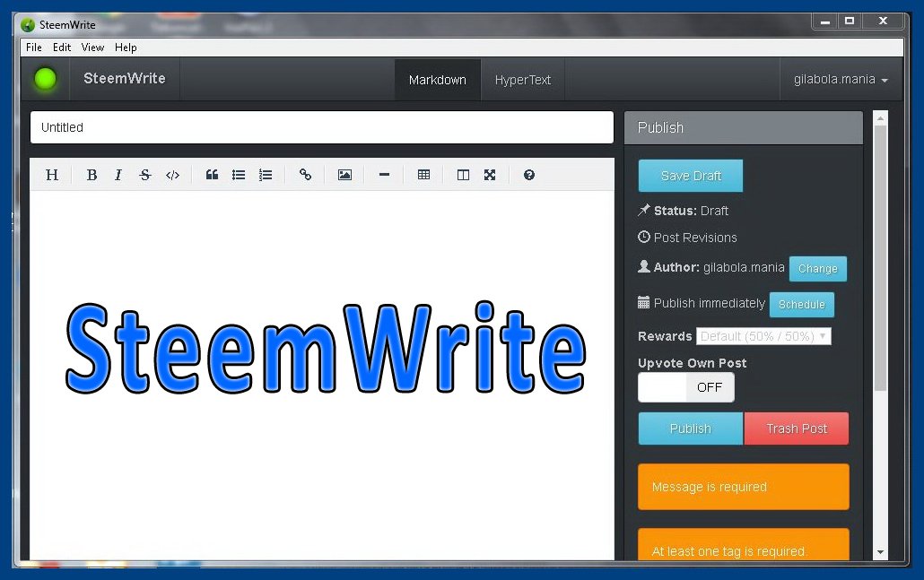Viewport: 924px width, 580px height.
Task: Click the pin icon next to Status
Action: tap(644, 210)
